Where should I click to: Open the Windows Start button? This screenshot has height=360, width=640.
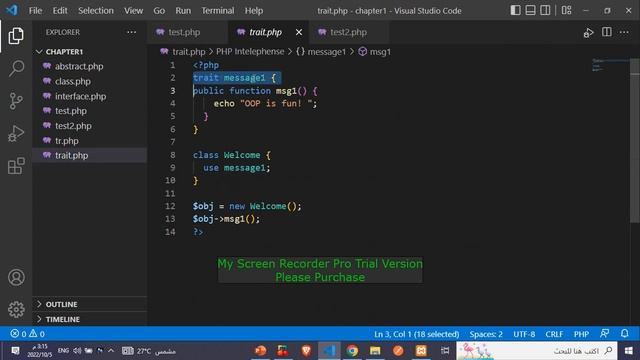tap(629, 351)
